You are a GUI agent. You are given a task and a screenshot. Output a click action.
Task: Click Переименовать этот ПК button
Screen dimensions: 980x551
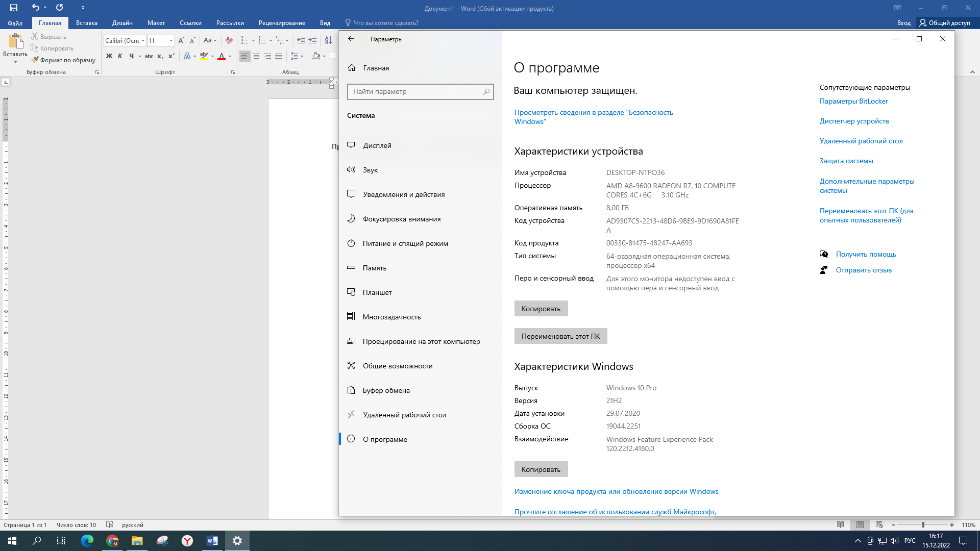point(561,336)
